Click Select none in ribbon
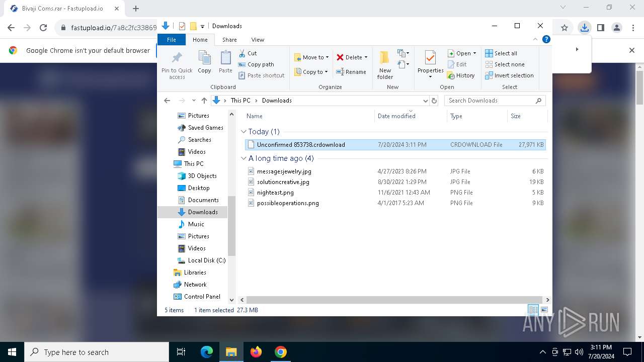The image size is (644, 362). pyautogui.click(x=505, y=64)
